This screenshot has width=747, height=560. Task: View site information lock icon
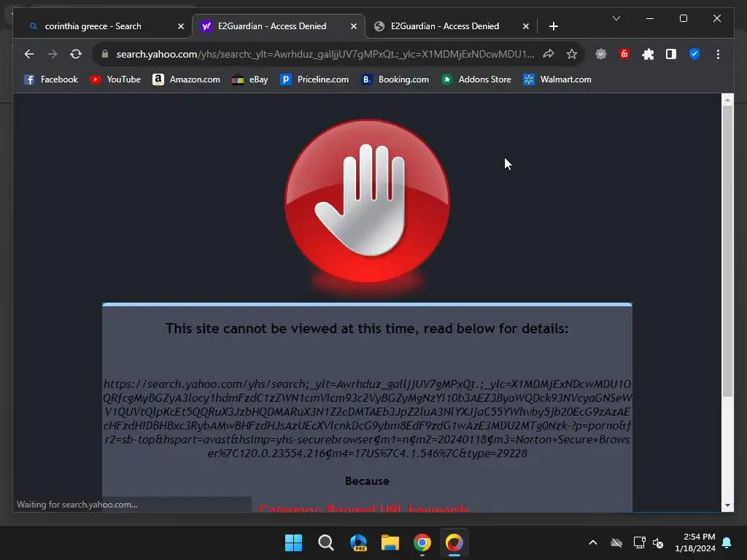(105, 54)
